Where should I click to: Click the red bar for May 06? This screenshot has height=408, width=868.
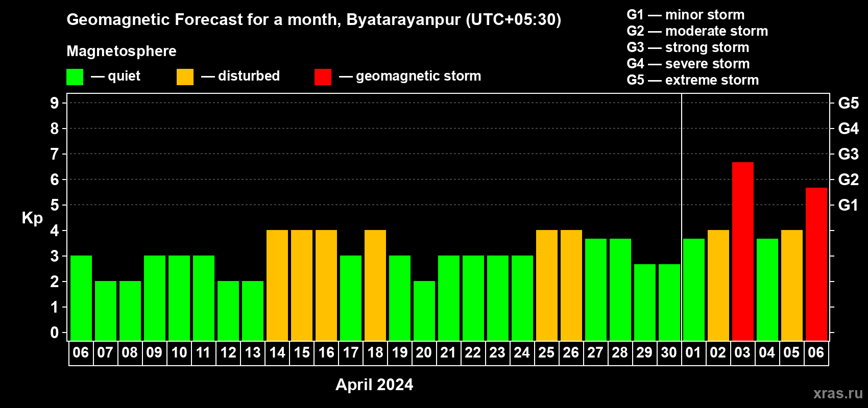(816, 264)
